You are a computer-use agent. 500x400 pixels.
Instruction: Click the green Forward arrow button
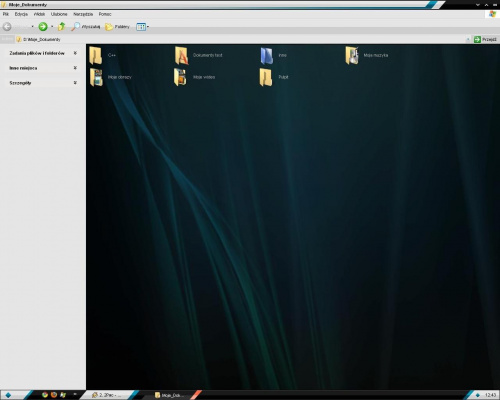click(43, 27)
